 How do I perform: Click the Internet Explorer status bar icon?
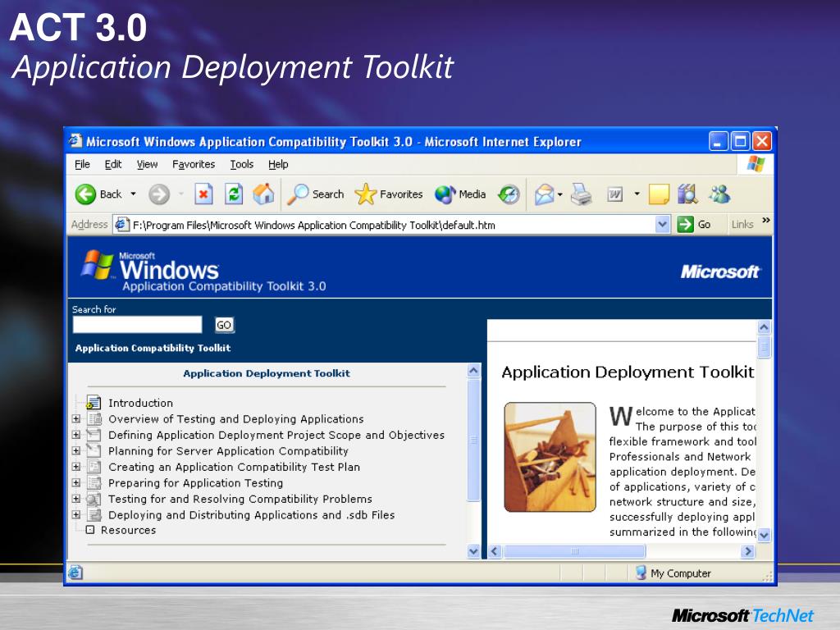point(75,573)
